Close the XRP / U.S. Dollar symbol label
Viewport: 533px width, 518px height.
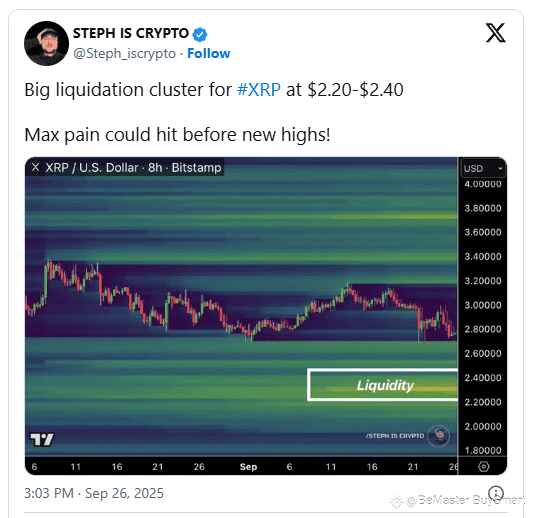35,167
